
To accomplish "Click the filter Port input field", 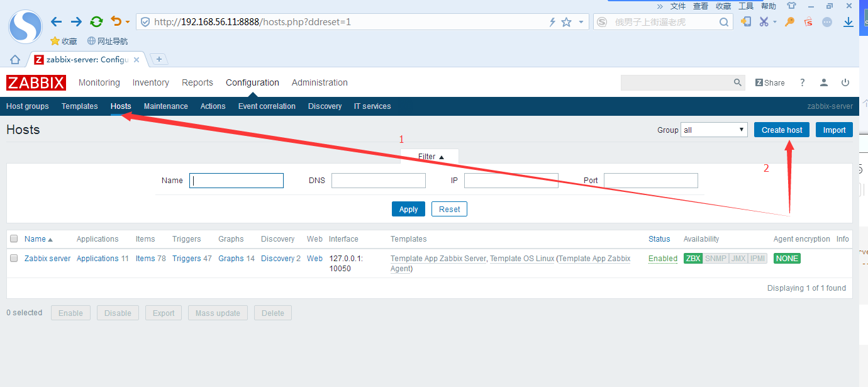I will click(x=651, y=181).
